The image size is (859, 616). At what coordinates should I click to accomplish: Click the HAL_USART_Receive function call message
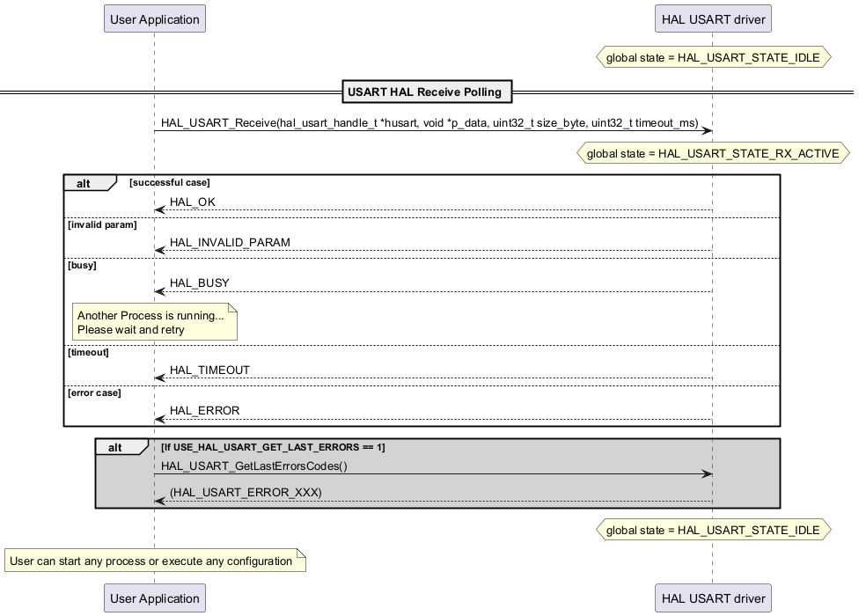[x=429, y=123]
